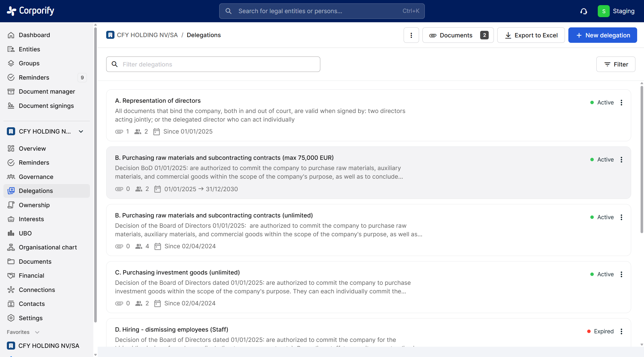The image size is (644, 357).
Task: Open more options for Representation of directors
Action: (x=621, y=102)
